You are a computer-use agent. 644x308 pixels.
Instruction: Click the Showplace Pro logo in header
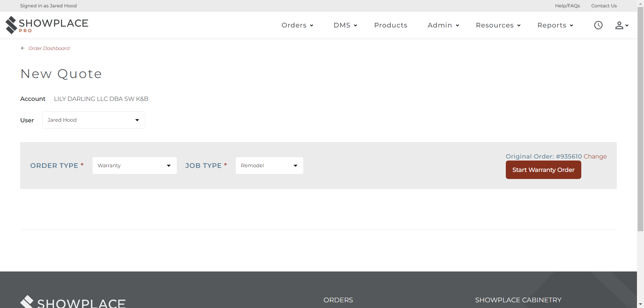click(47, 25)
